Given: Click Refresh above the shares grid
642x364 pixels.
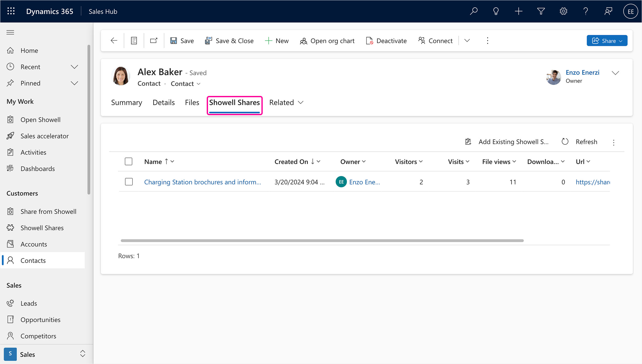Looking at the screenshot, I should [x=586, y=142].
